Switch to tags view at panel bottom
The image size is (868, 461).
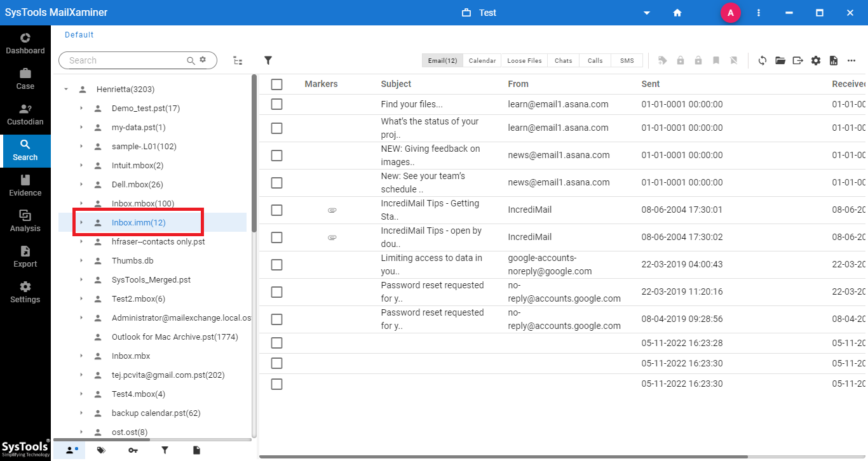pos(101,450)
